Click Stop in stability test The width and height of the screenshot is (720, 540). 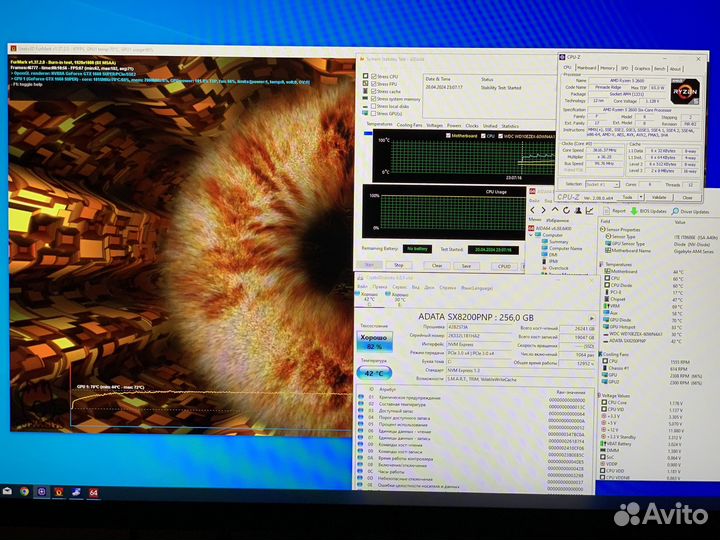coord(399,265)
